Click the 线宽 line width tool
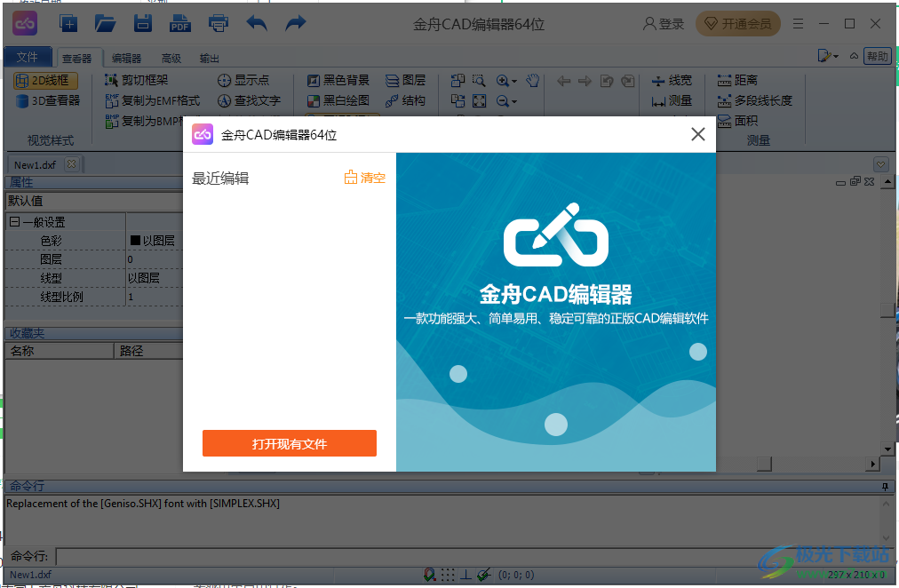This screenshot has height=588, width=899. (672, 80)
